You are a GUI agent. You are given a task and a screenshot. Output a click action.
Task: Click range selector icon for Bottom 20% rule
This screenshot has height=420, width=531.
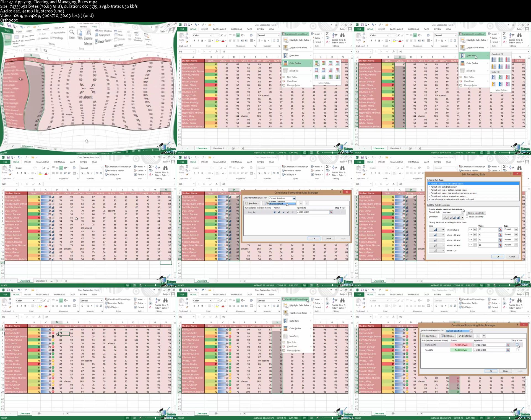coord(508,345)
